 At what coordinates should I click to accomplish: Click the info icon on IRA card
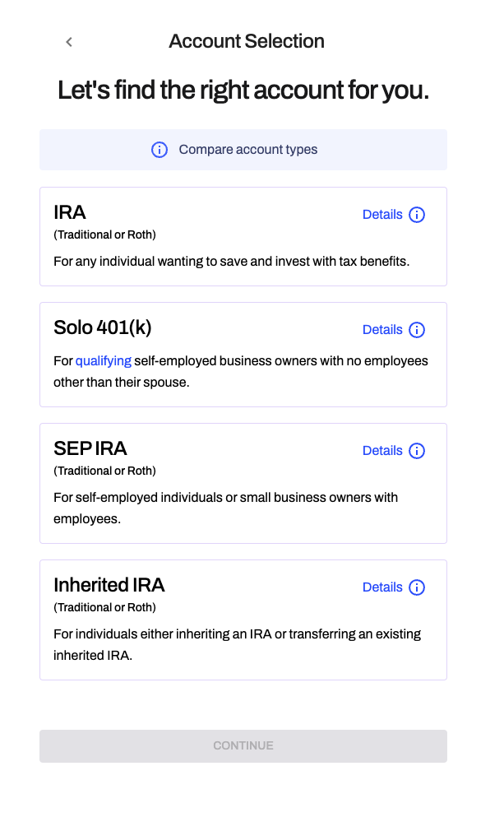417,215
